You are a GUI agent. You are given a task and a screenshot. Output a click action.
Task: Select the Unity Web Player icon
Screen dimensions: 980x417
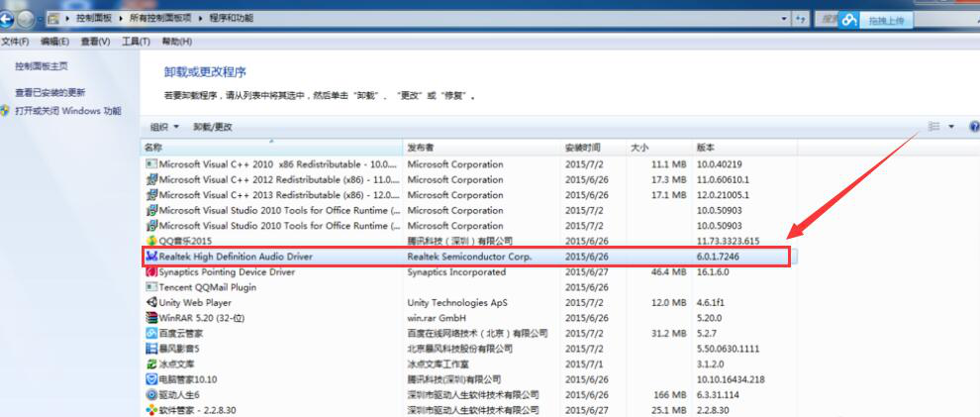151,302
